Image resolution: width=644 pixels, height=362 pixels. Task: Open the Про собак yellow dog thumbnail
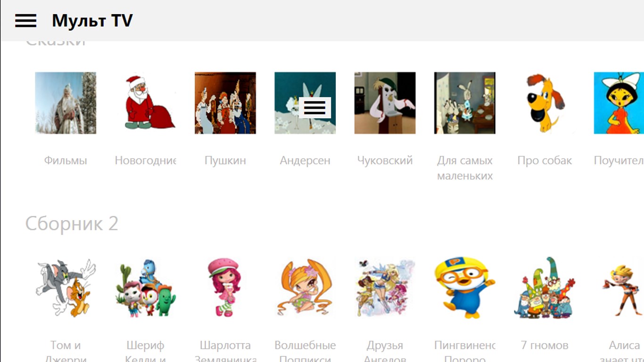pyautogui.click(x=545, y=103)
